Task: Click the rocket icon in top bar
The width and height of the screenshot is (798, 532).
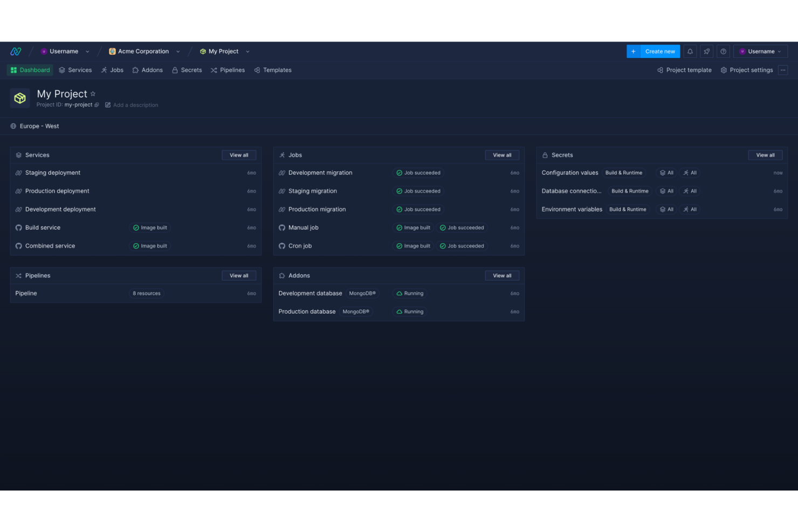Action: click(x=706, y=51)
